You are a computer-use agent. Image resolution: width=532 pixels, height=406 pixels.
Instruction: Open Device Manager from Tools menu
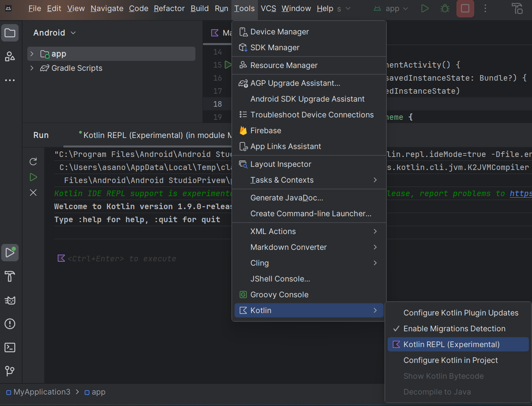[309, 32]
